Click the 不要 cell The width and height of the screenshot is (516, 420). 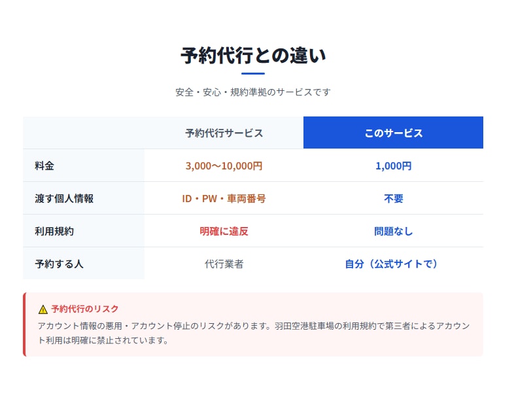(393, 198)
